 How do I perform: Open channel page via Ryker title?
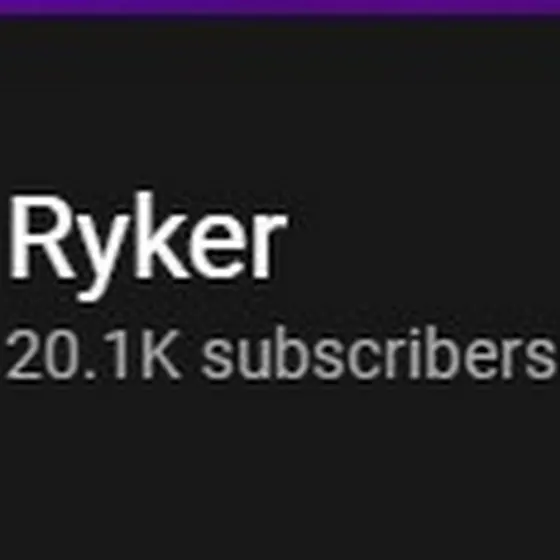[x=147, y=246]
